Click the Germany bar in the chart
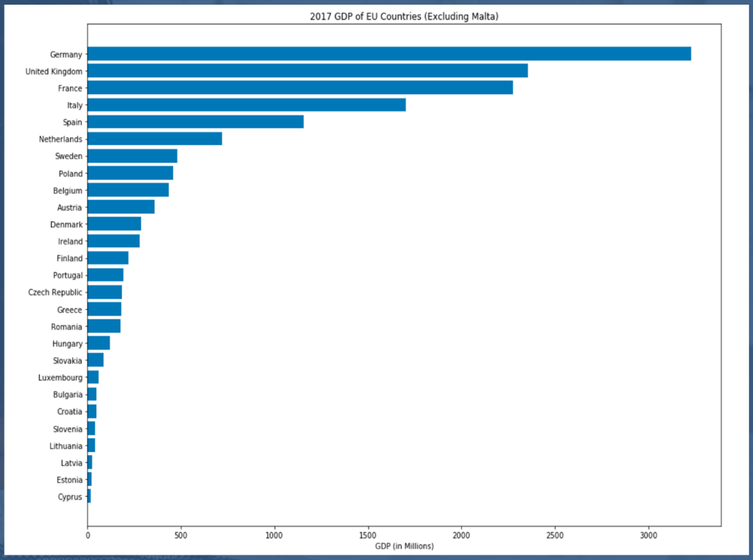 [x=389, y=54]
